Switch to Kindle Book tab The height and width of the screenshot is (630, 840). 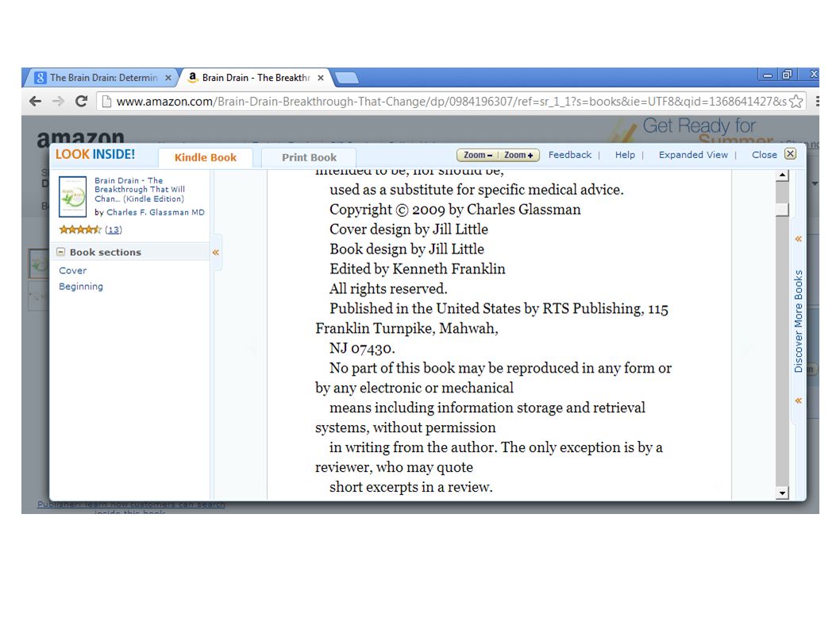point(205,157)
